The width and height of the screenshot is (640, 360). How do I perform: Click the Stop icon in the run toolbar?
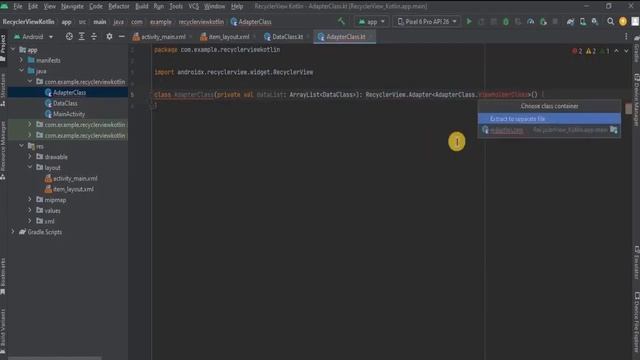[555, 22]
